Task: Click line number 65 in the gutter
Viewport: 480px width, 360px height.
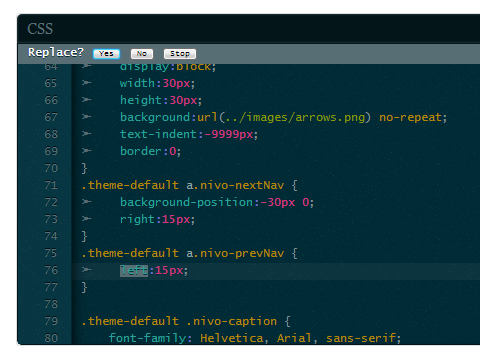Action: tap(51, 83)
